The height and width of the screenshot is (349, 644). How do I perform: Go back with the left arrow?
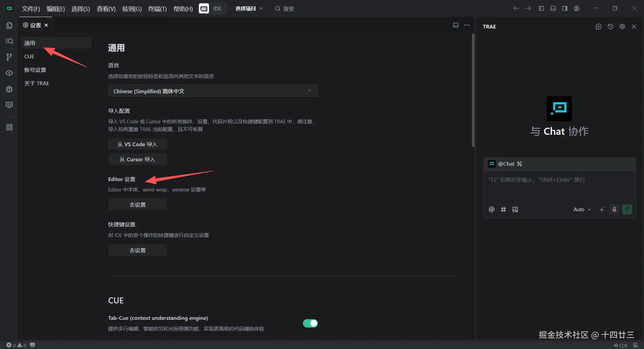(516, 8)
